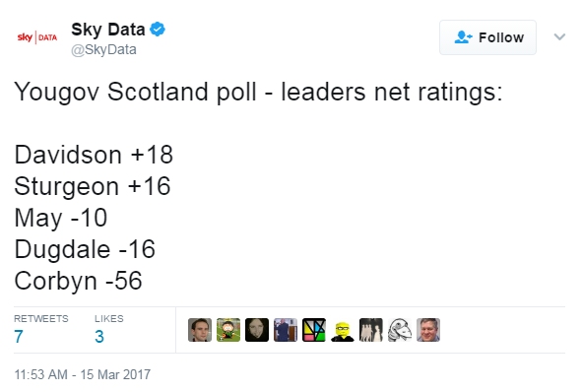Click the avatar of person in blue suit
This screenshot has height=392, width=581.
(x=286, y=330)
